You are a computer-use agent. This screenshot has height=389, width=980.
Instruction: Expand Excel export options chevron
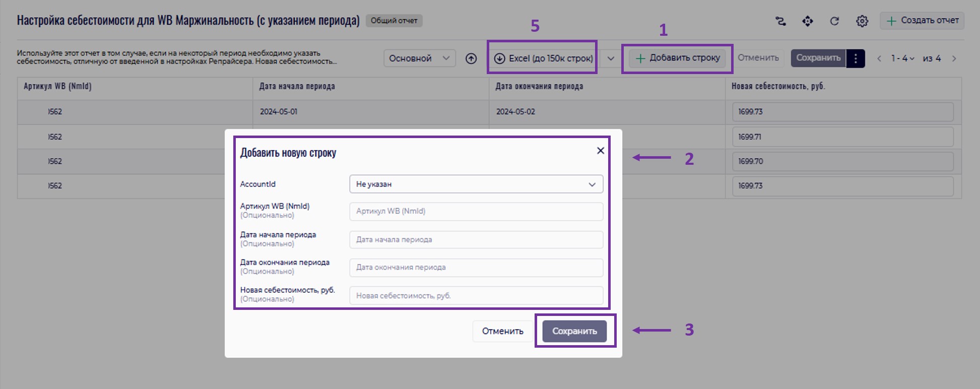coord(611,58)
